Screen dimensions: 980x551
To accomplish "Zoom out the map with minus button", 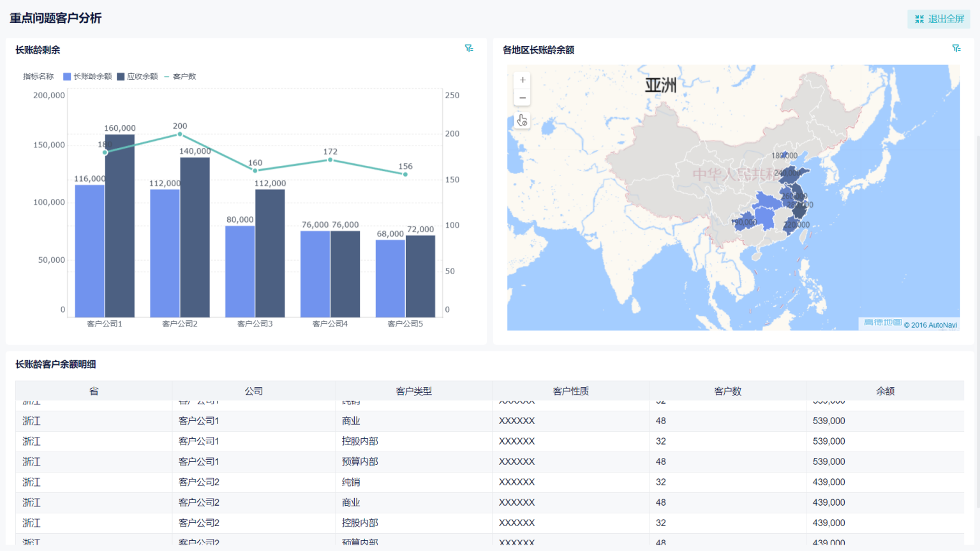I will (x=523, y=98).
